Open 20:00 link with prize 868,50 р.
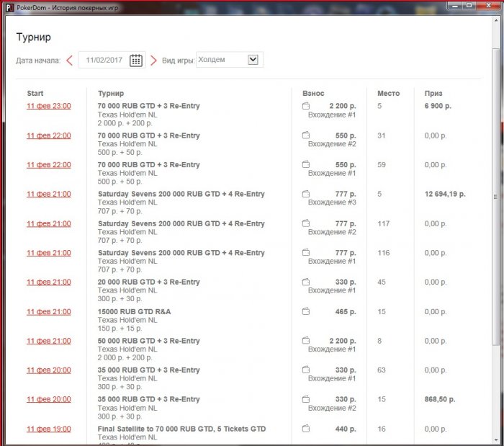The image size is (504, 446). click(48, 399)
